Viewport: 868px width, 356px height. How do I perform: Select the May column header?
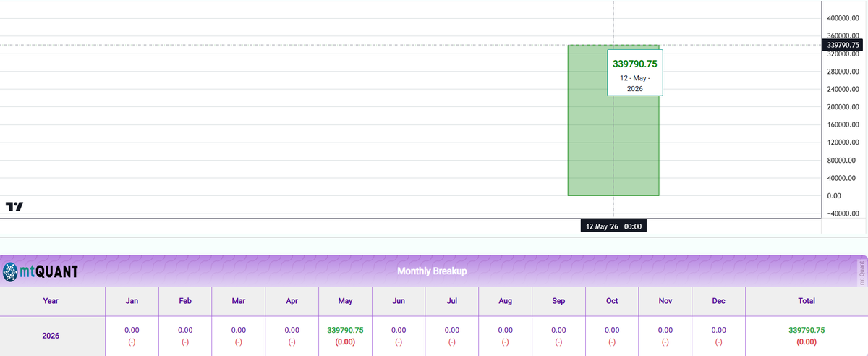point(345,301)
